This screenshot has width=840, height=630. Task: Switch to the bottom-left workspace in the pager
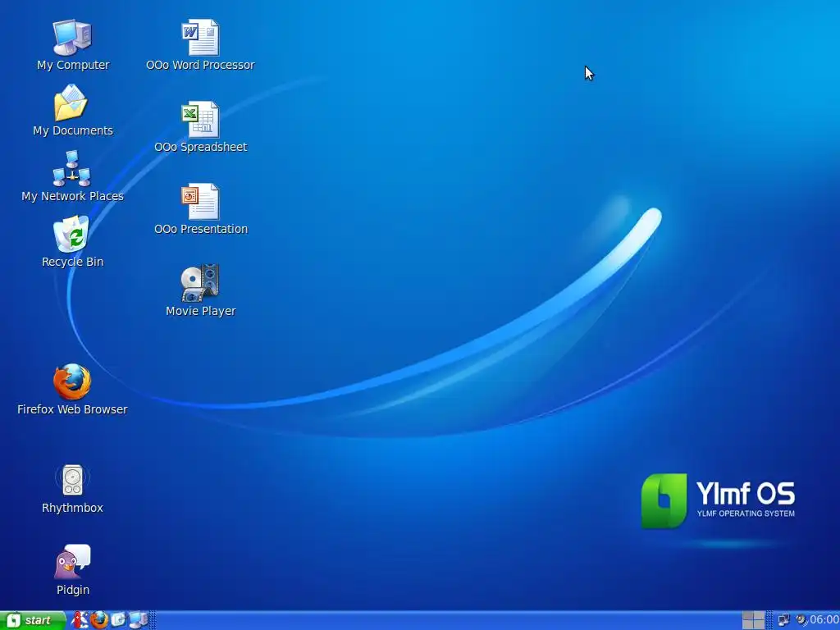click(x=748, y=624)
